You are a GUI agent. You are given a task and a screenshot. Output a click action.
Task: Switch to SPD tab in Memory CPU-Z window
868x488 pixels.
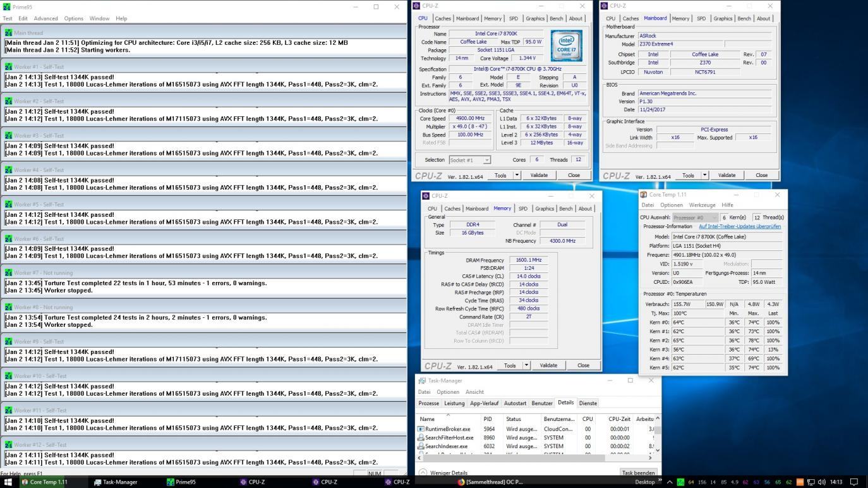click(522, 209)
